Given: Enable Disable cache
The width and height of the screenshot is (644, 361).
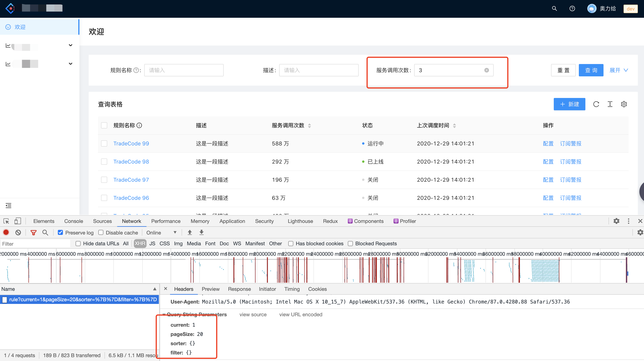Looking at the screenshot, I should pyautogui.click(x=101, y=232).
